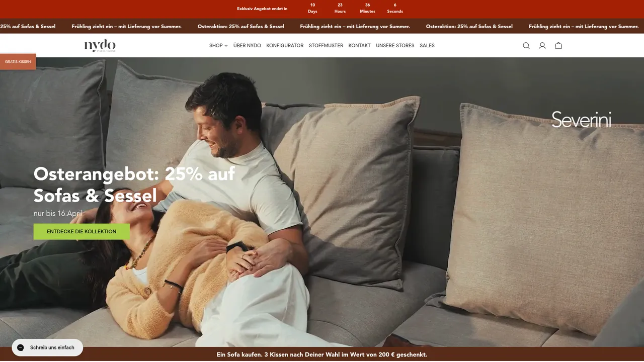
Task: Open the SALES menu item
Action: click(427, 46)
